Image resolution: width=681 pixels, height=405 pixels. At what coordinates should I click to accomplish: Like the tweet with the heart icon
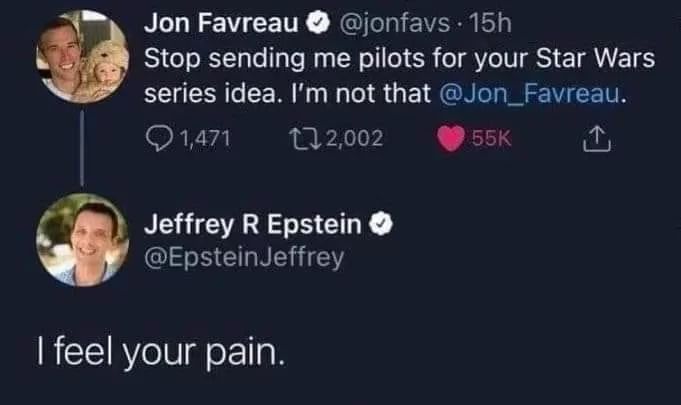coord(453,140)
